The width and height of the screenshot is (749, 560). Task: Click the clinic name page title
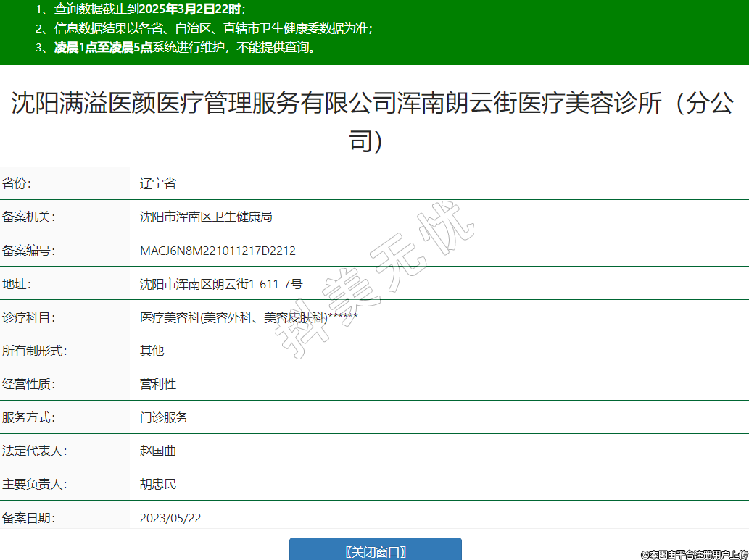tap(374, 120)
